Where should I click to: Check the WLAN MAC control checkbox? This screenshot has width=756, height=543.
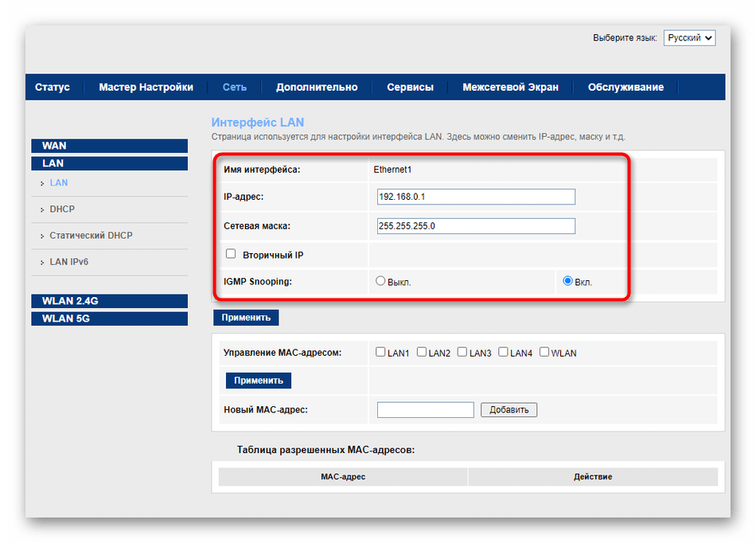click(544, 352)
